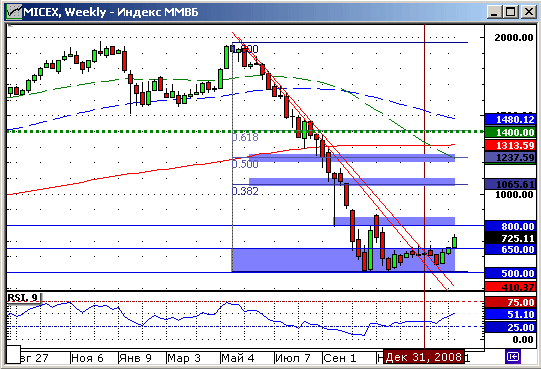
Task: Click the 2000.00 price scale label
Action: [514, 38]
